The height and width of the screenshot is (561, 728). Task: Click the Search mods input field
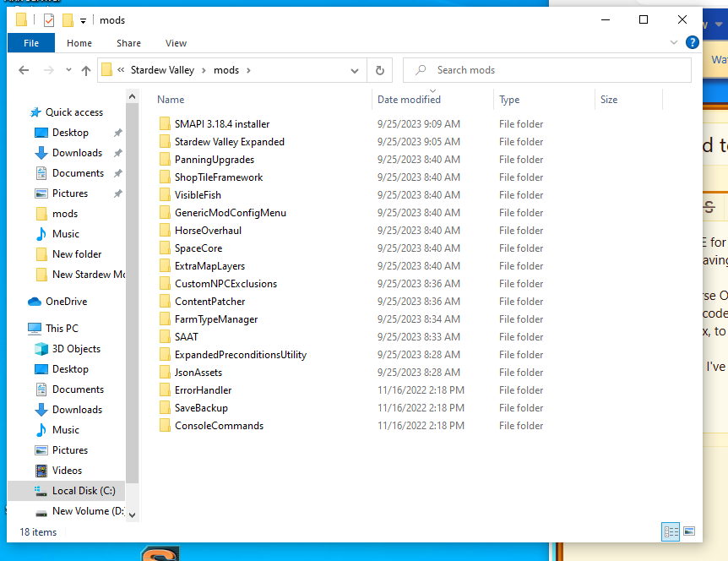547,70
